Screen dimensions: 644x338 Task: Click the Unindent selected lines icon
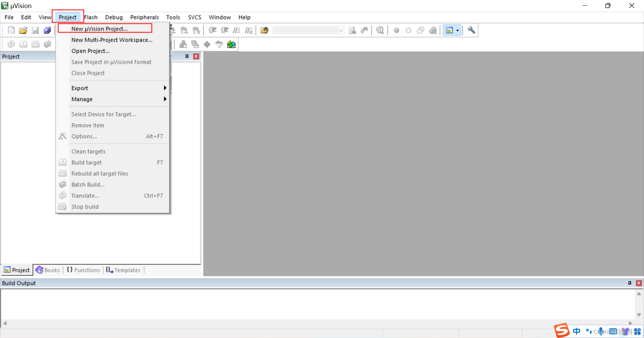224,30
